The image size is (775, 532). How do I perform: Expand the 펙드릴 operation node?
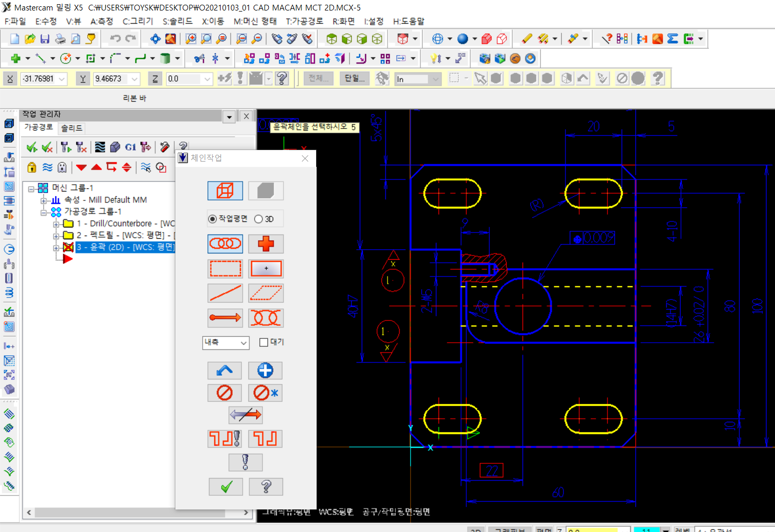coord(56,236)
